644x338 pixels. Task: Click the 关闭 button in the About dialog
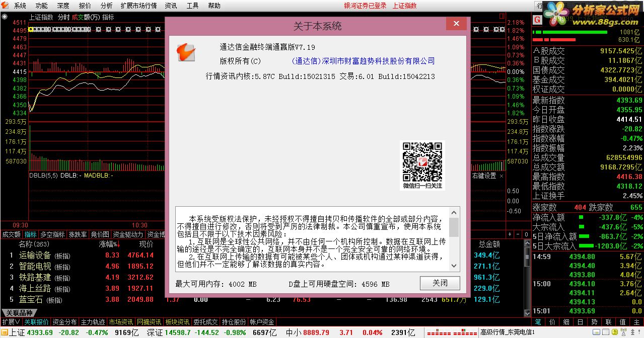point(440,283)
